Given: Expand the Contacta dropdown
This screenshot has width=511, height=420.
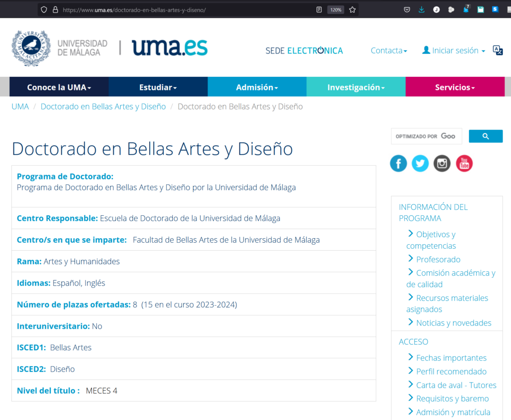Looking at the screenshot, I should click(x=389, y=50).
